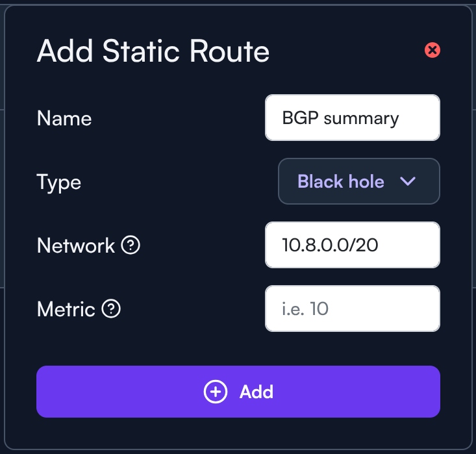Image resolution: width=476 pixels, height=454 pixels.
Task: Click the BGP summary text
Action: [x=340, y=118]
